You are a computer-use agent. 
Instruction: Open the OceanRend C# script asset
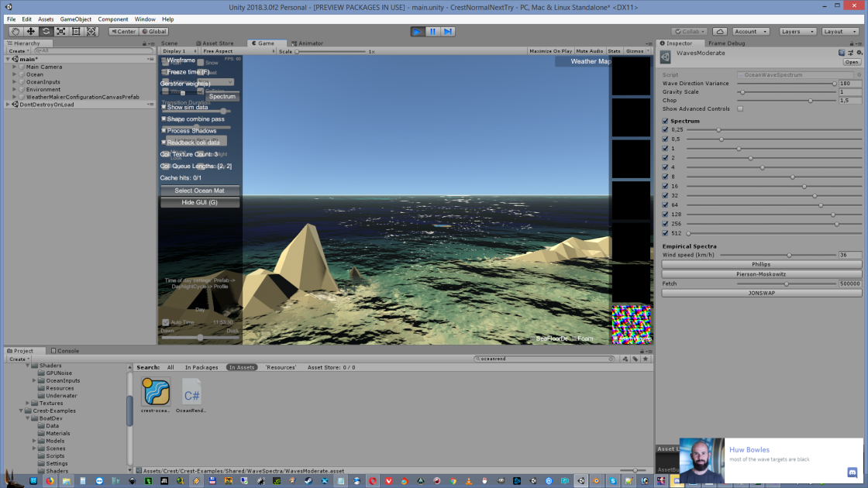pyautogui.click(x=191, y=392)
